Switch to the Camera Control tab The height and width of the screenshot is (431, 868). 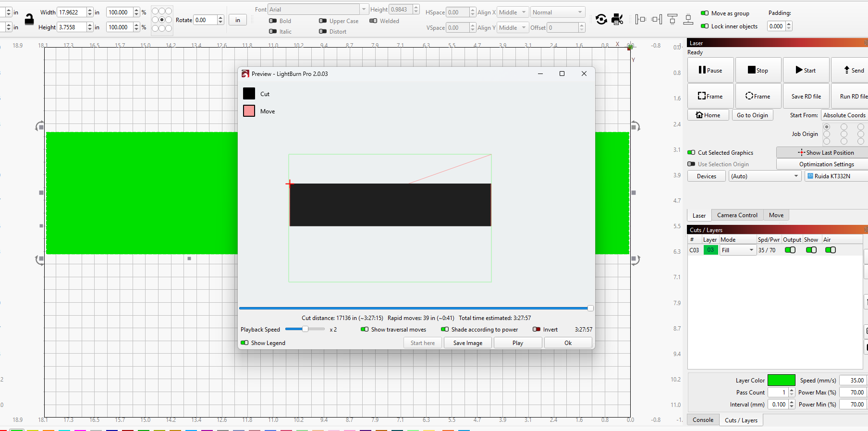tap(737, 215)
